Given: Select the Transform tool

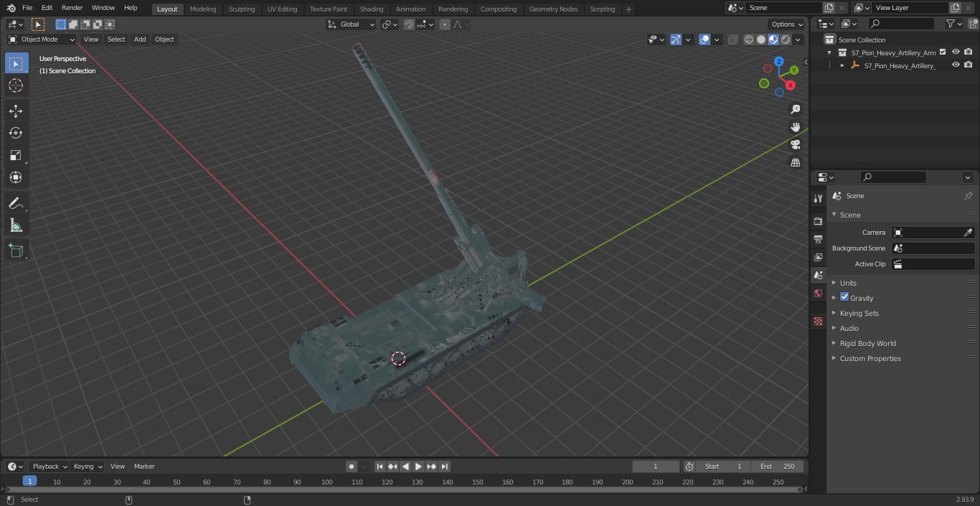Looking at the screenshot, I should point(16,177).
